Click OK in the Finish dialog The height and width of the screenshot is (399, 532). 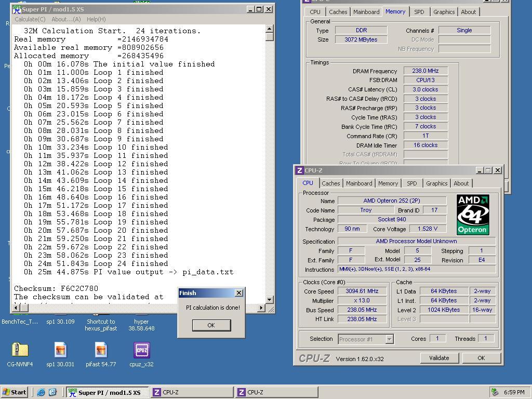pyautogui.click(x=211, y=325)
